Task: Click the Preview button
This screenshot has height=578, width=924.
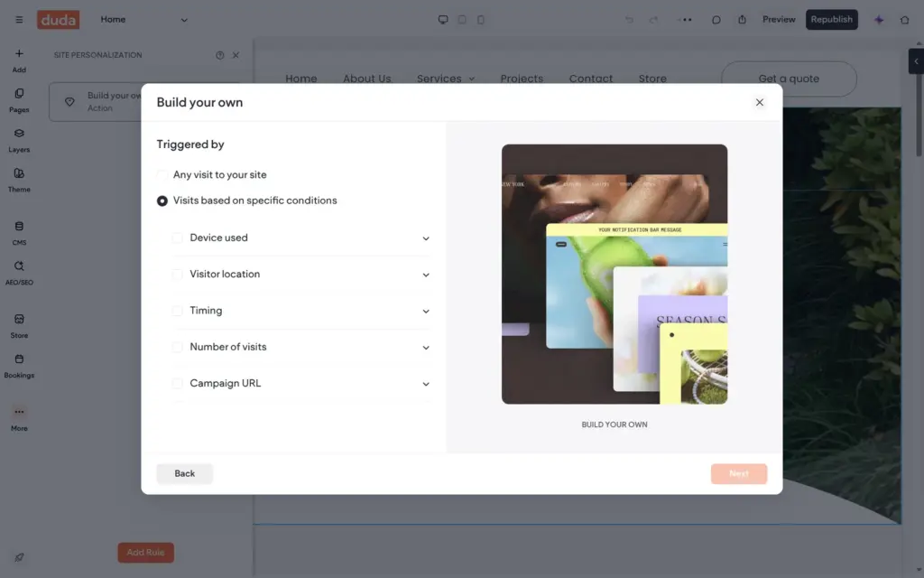Action: [779, 20]
